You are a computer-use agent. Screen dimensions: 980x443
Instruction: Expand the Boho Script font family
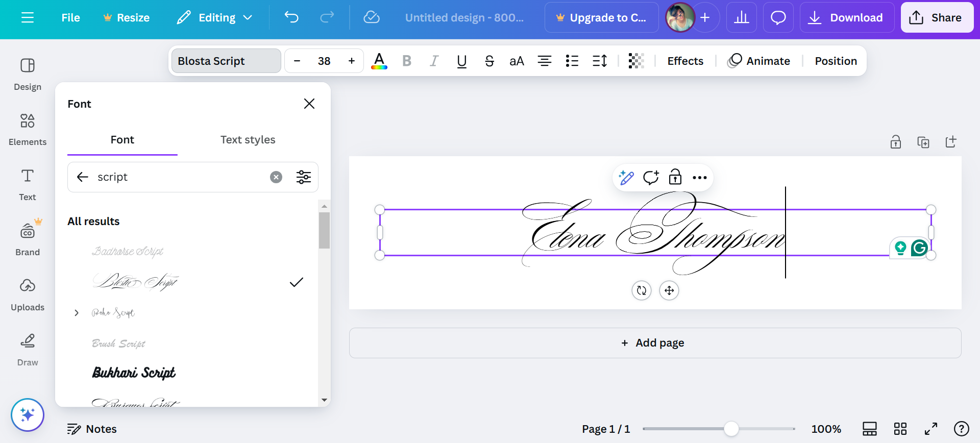coord(77,313)
